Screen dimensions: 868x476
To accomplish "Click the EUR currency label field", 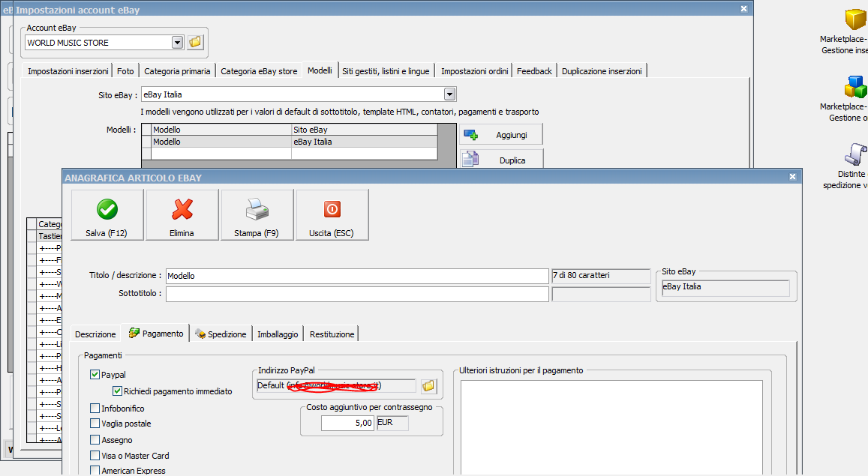I will coord(392,423).
